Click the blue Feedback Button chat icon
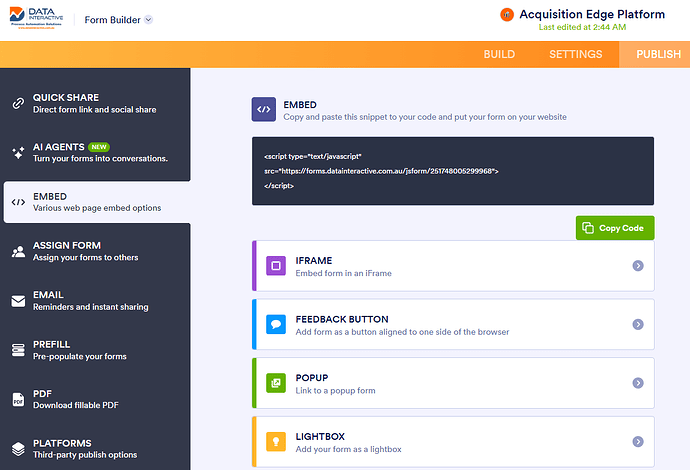The image size is (690, 470). coord(276,324)
